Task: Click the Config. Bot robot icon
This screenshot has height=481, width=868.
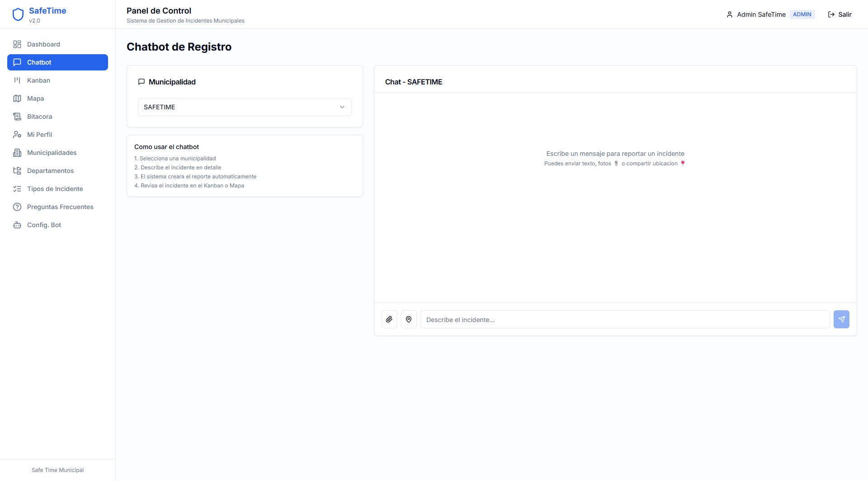Action: tap(17, 225)
